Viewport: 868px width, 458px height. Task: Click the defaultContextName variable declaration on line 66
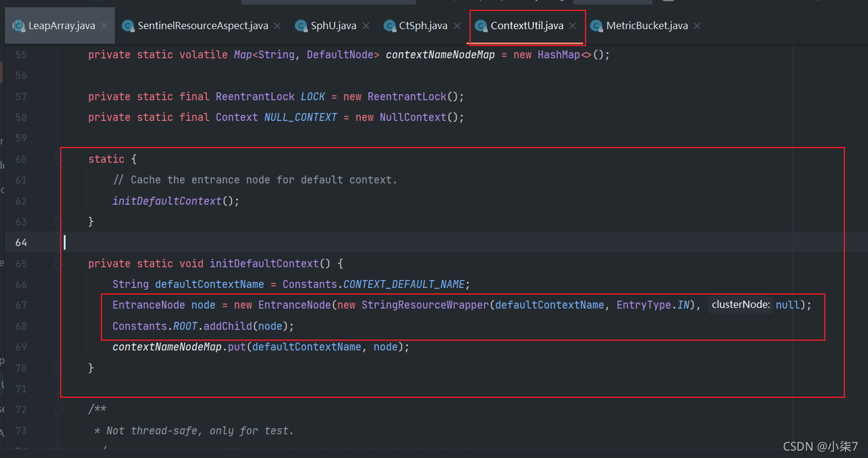pyautogui.click(x=210, y=284)
